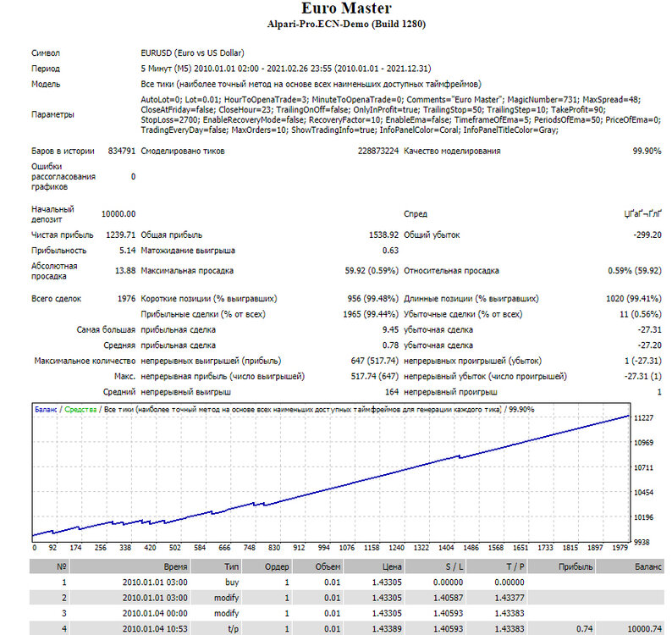Click the balance value 10000.74 in row 4
Screen dimensions: 672x635
645,629
